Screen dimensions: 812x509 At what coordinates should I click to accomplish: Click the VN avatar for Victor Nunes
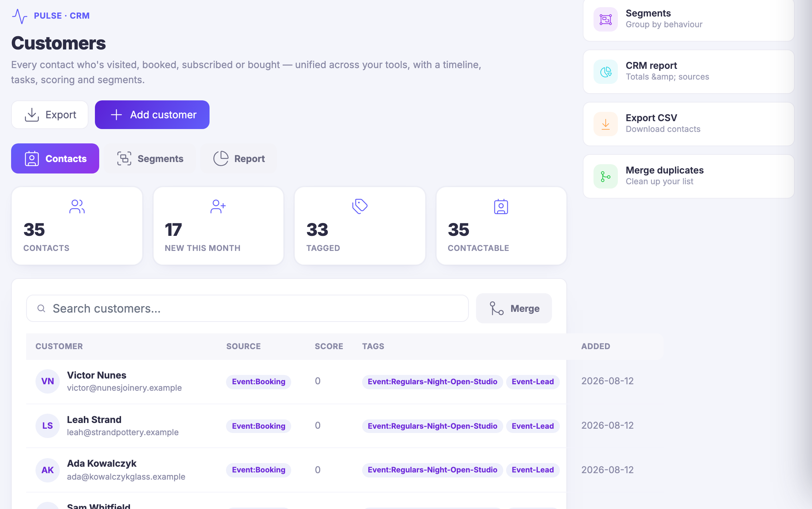tap(48, 381)
